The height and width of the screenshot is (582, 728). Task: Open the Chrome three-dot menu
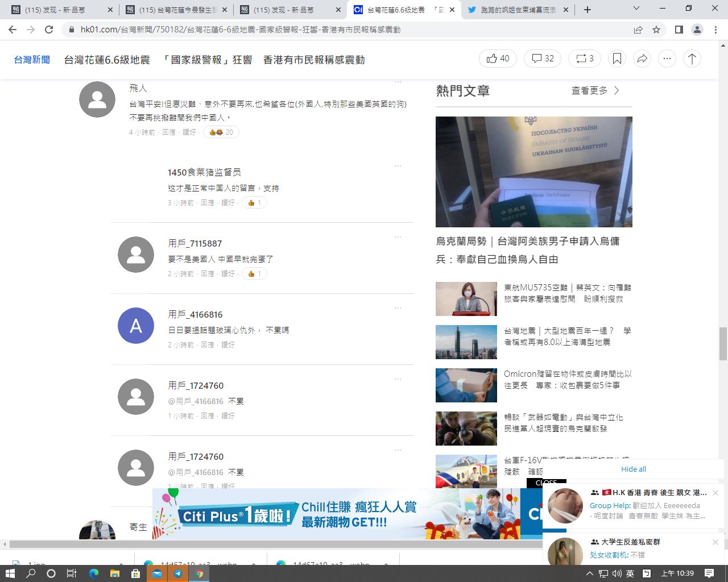(715, 30)
